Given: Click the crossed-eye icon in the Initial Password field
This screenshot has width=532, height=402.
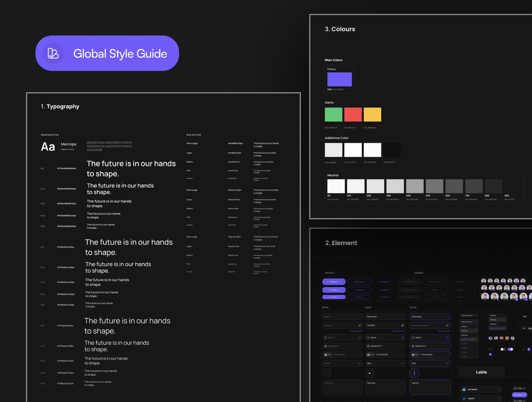Looking at the screenshot, I should (359, 326).
